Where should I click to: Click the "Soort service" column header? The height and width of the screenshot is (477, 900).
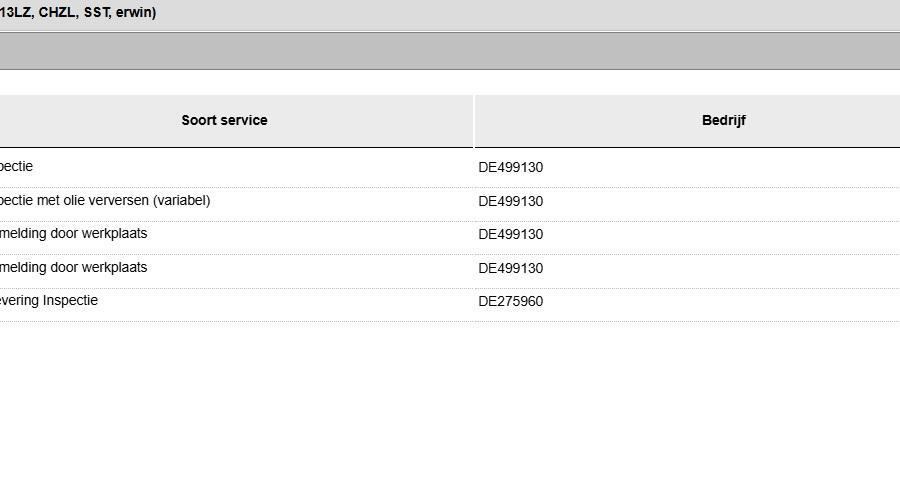pyautogui.click(x=224, y=121)
